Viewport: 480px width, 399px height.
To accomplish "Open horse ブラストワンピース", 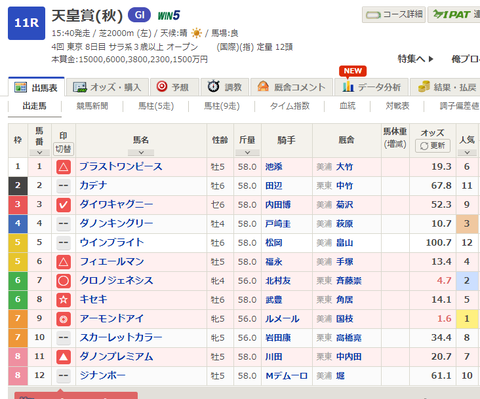I will 121,167.
